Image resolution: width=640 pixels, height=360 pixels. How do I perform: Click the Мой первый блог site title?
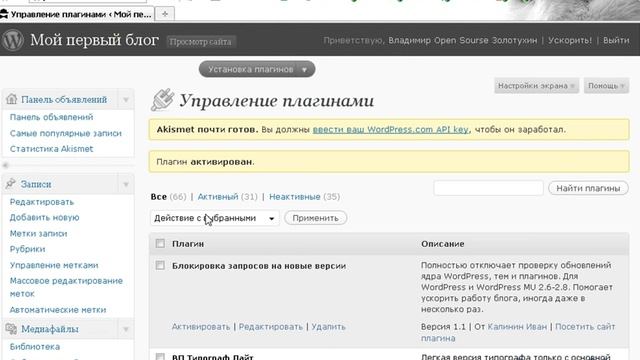click(x=94, y=40)
